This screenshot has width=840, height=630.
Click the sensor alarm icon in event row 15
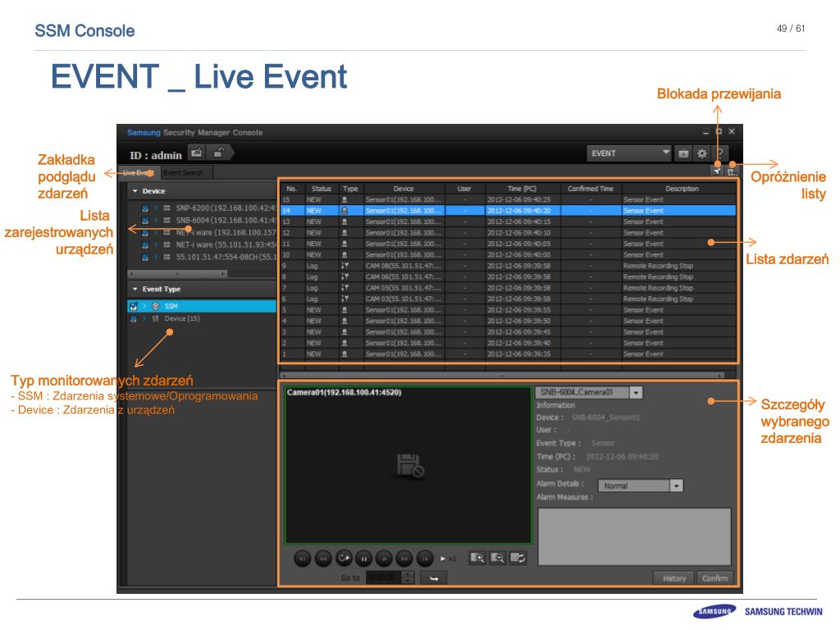pyautogui.click(x=345, y=199)
